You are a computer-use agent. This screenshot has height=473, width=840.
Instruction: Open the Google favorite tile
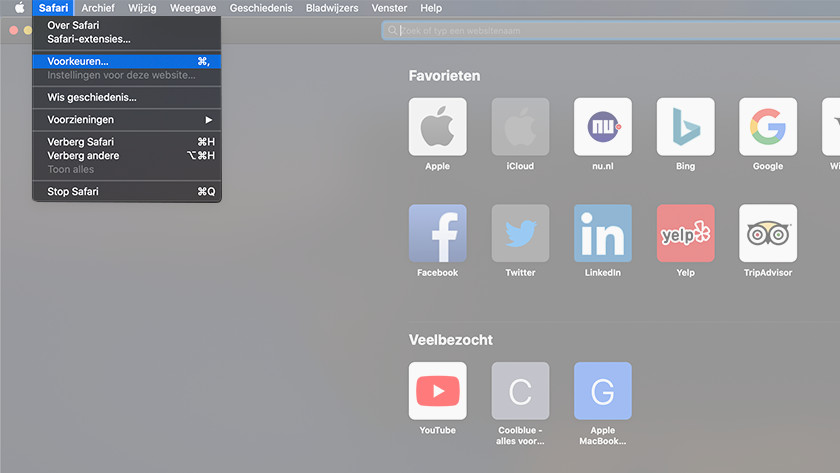[768, 127]
